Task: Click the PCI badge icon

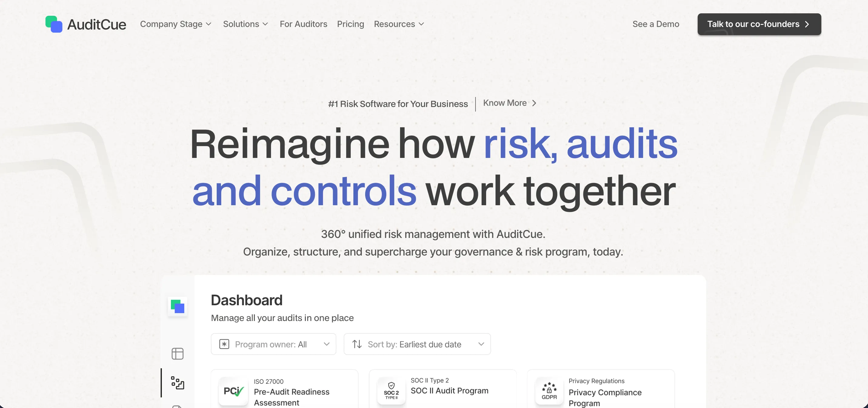Action: tap(233, 391)
